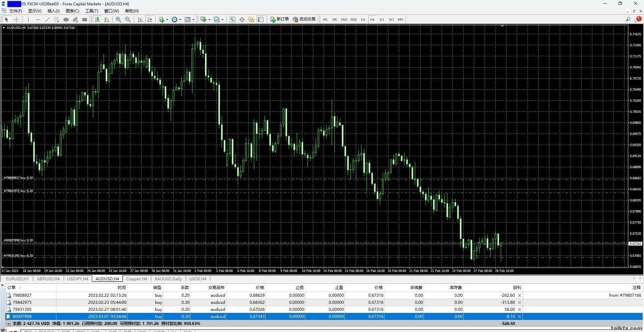This screenshot has height=332, width=644.
Task: Expand the new chart dropdown arrow
Action: pos(209,19)
